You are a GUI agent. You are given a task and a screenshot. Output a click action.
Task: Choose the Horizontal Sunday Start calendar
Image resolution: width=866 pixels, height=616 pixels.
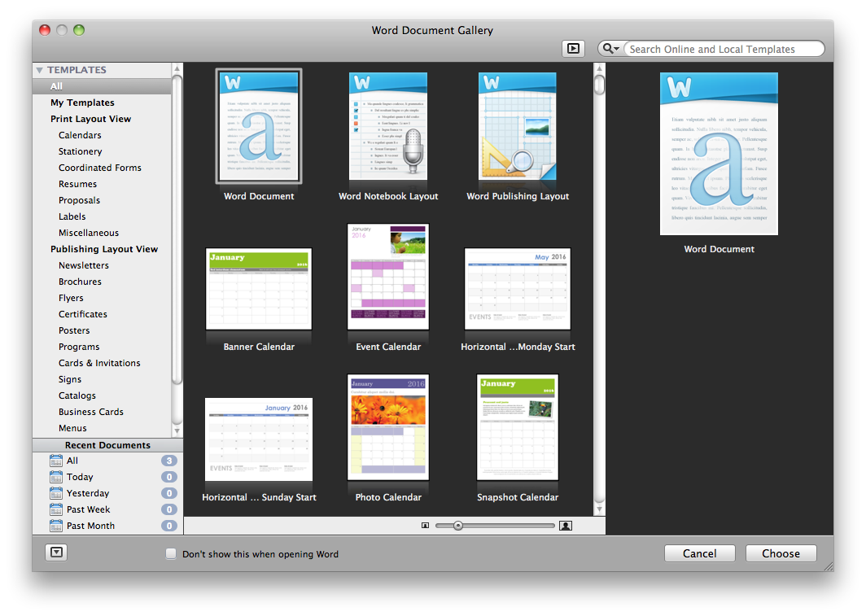coord(259,439)
